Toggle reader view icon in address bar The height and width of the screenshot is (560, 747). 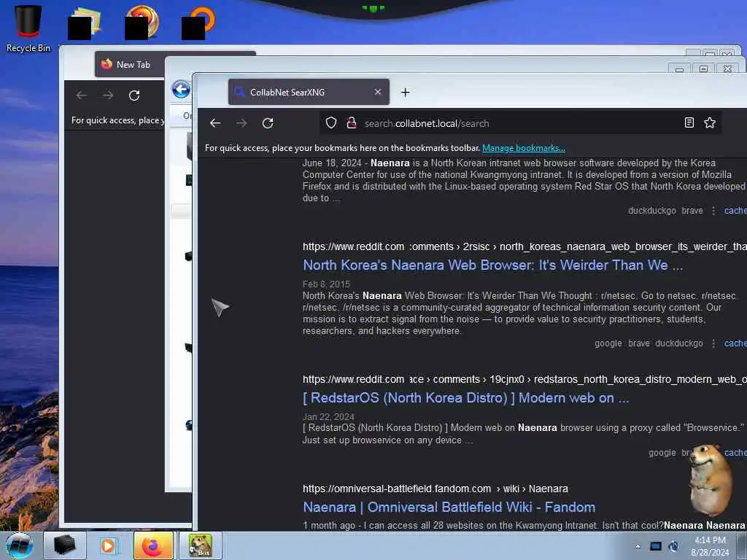[x=689, y=122]
